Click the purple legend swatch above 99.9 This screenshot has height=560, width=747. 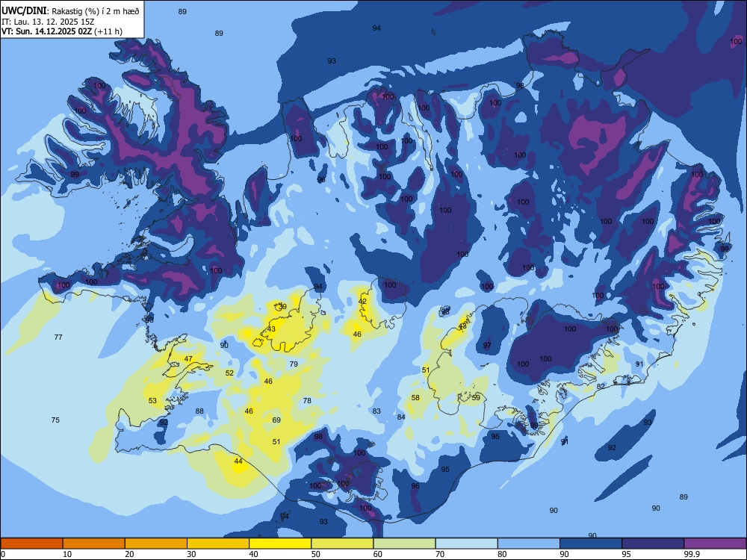point(715,544)
